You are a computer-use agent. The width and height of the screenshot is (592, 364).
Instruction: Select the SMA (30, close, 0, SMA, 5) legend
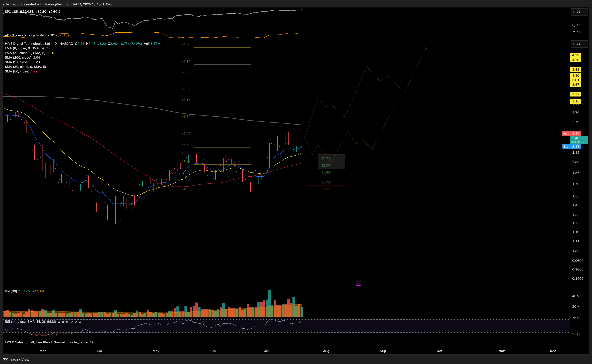[x=25, y=67]
